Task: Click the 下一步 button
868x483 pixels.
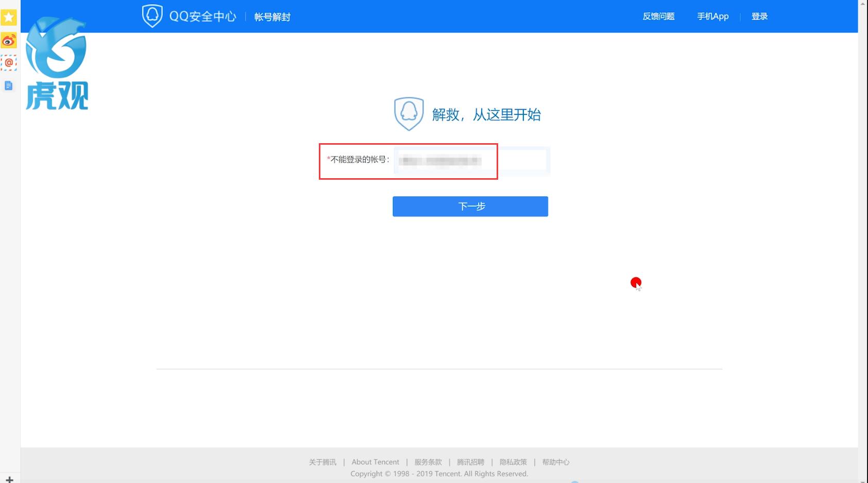Action: pos(470,206)
